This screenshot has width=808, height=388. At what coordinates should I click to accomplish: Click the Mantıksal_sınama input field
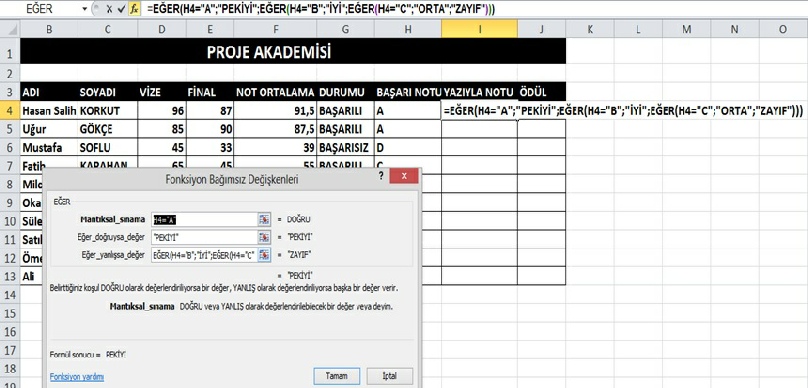[x=205, y=220]
